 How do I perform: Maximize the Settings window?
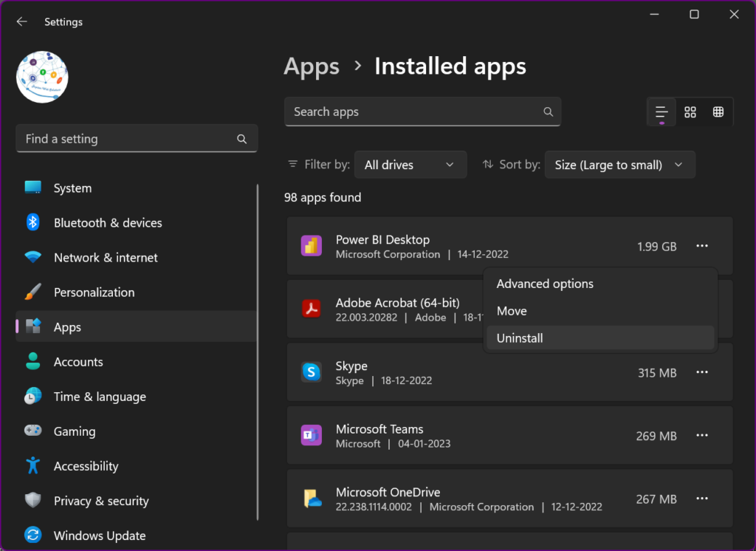click(x=694, y=15)
